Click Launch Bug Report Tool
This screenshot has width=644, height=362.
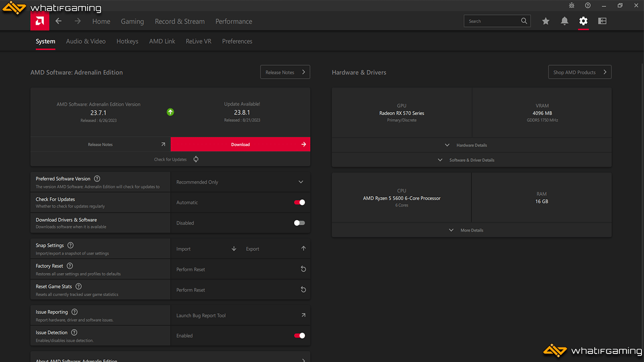click(x=201, y=316)
